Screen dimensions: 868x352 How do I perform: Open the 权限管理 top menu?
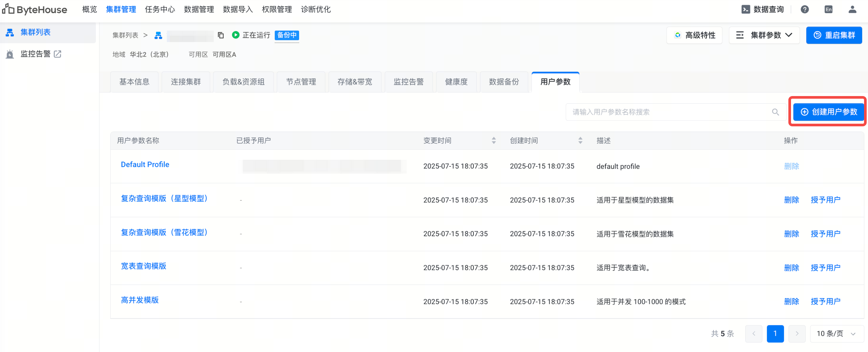click(x=277, y=10)
